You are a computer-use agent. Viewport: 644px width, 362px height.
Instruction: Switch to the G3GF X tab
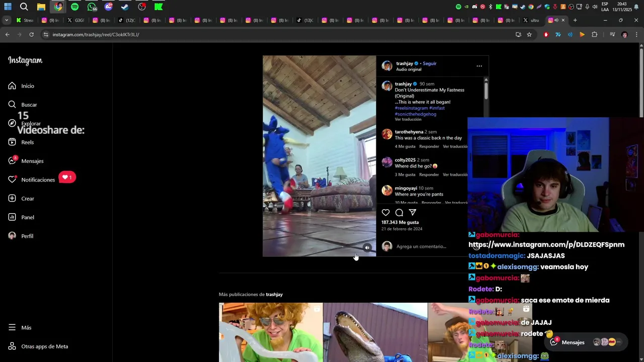pyautogui.click(x=76, y=20)
